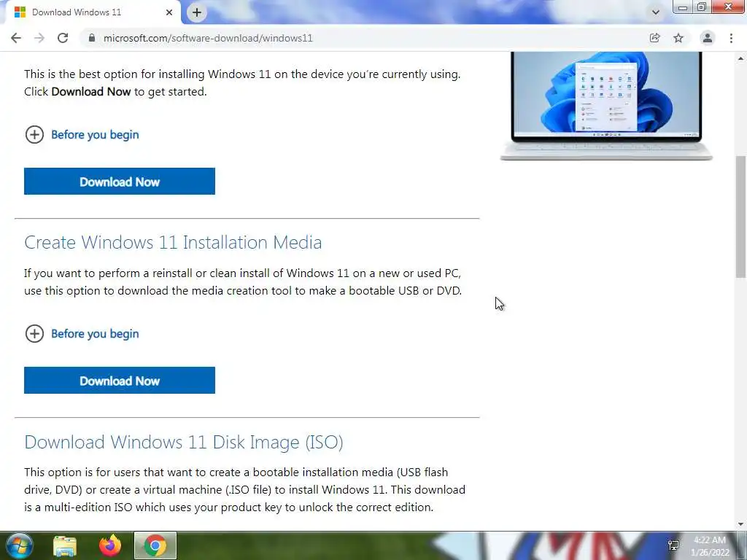The width and height of the screenshot is (747, 560).
Task: Reload the page with the refresh icon
Action: [x=63, y=38]
